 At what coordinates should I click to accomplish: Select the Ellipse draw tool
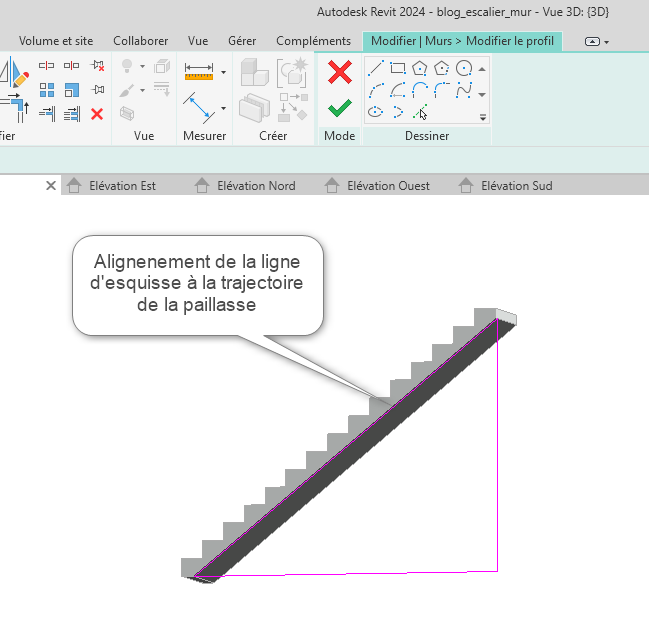(376, 112)
